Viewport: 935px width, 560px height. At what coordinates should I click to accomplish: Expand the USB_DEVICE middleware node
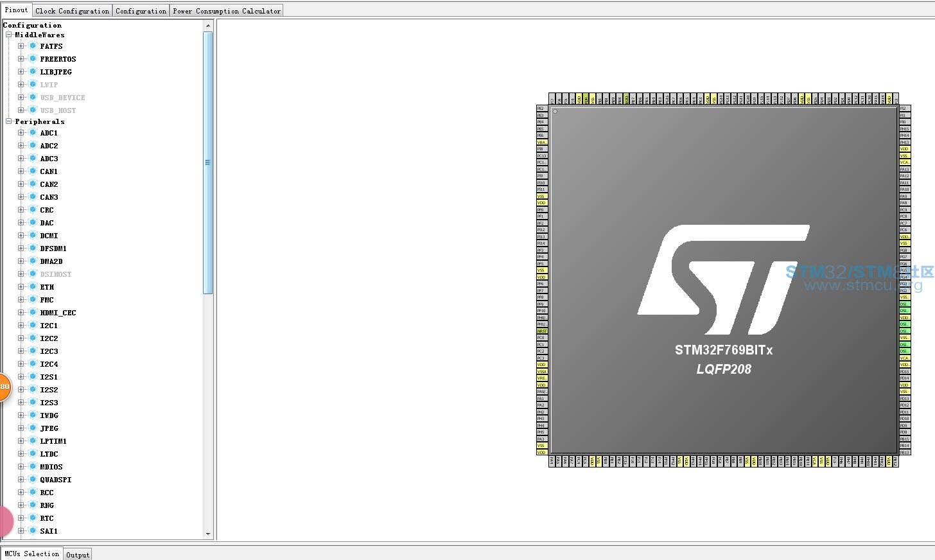coord(21,98)
